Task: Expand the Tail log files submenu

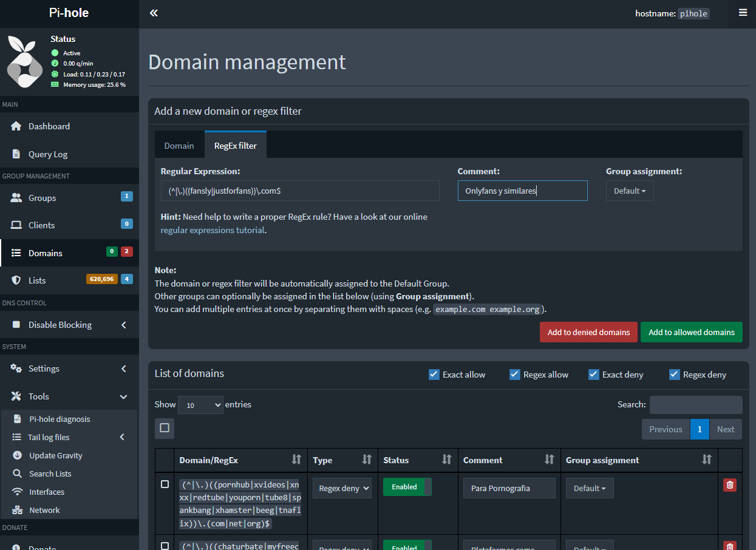Action: (68, 437)
